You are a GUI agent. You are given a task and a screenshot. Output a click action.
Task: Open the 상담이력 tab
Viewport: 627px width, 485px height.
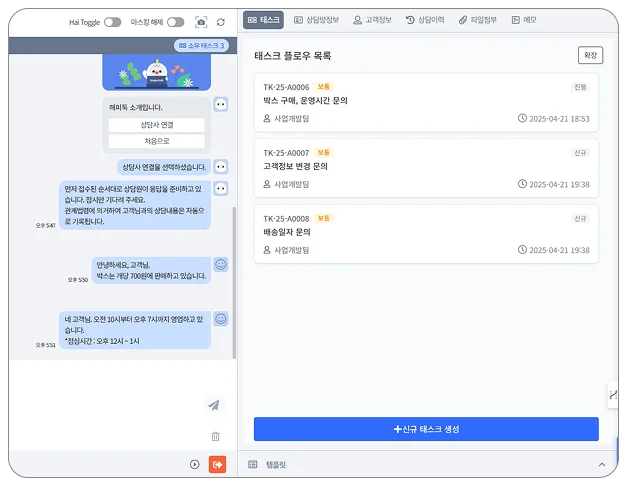click(x=425, y=20)
